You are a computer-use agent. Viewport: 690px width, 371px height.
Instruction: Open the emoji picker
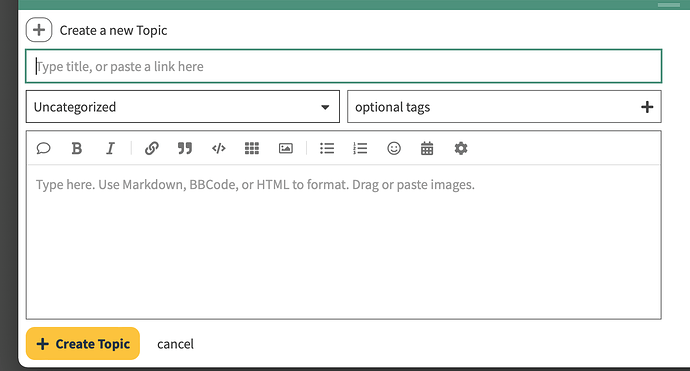point(394,148)
